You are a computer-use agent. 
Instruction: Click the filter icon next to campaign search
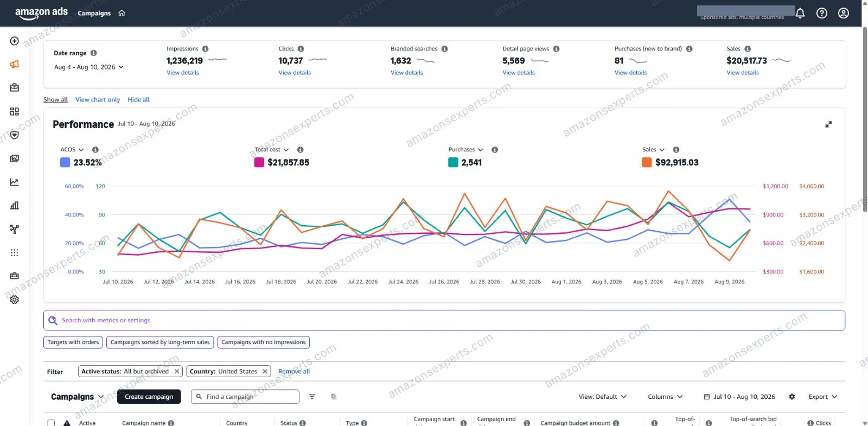pos(312,397)
